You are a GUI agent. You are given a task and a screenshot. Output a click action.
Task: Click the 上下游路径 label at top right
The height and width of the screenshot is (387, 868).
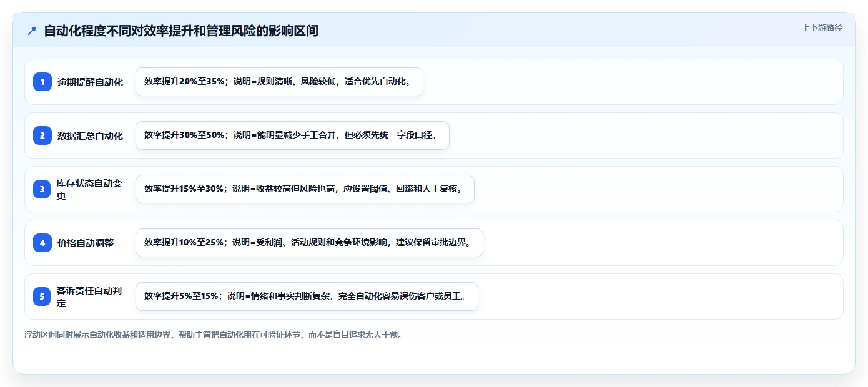point(822,27)
